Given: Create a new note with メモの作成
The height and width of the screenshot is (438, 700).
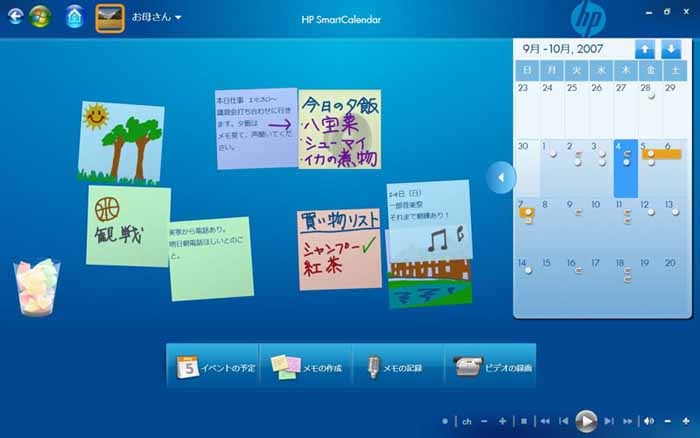Looking at the screenshot, I should (x=306, y=367).
